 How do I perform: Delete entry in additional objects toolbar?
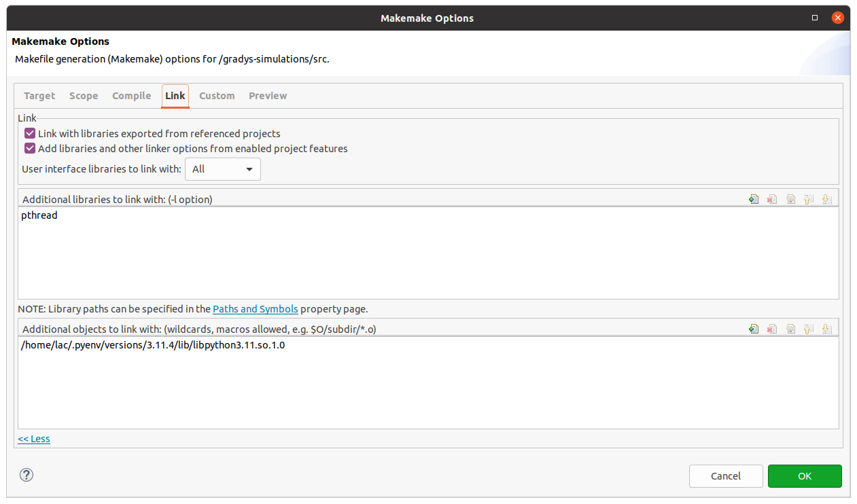coord(772,329)
